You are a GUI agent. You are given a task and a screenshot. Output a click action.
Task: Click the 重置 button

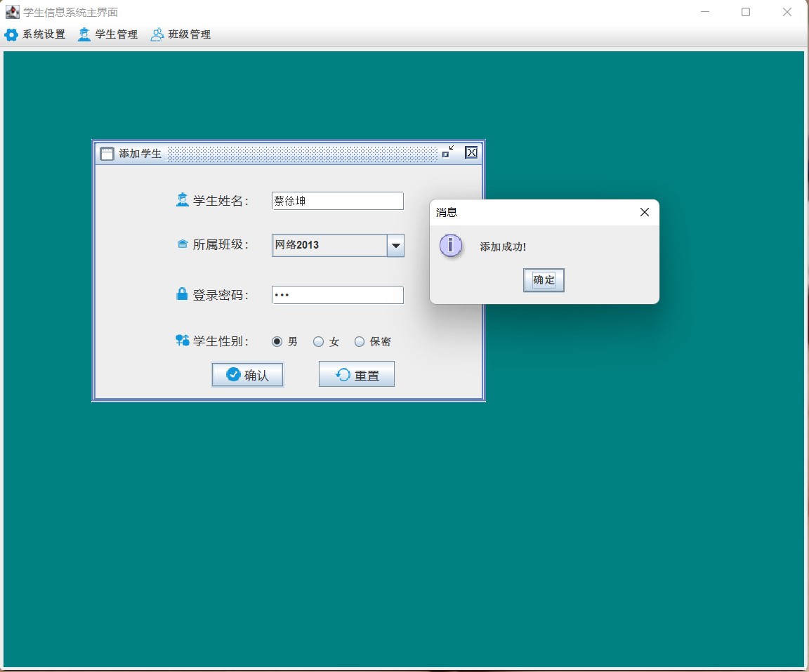tap(357, 374)
